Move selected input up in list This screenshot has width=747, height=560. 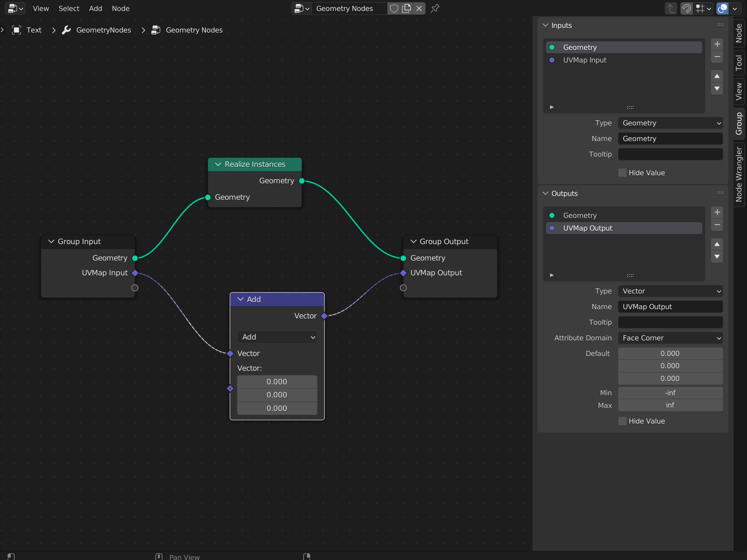coord(717,76)
